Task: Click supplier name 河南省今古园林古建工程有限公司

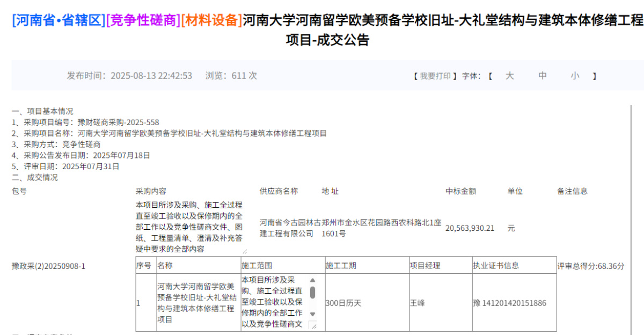Action: coord(290,228)
